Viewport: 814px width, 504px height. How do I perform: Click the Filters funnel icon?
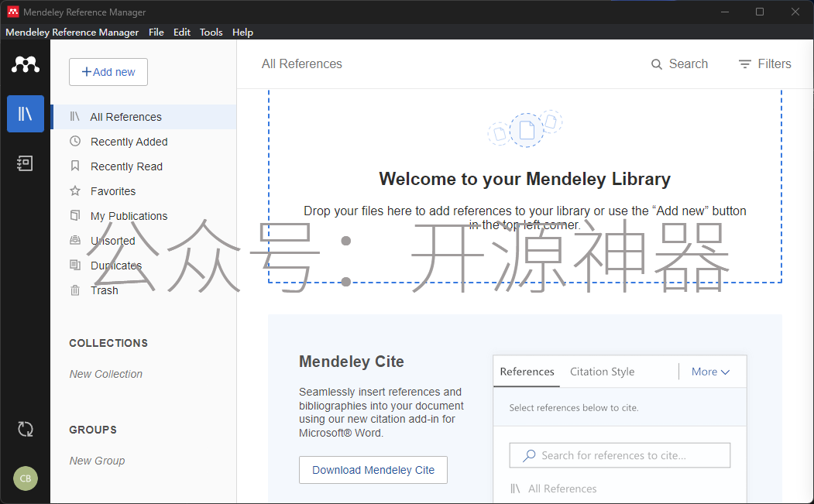(x=745, y=63)
